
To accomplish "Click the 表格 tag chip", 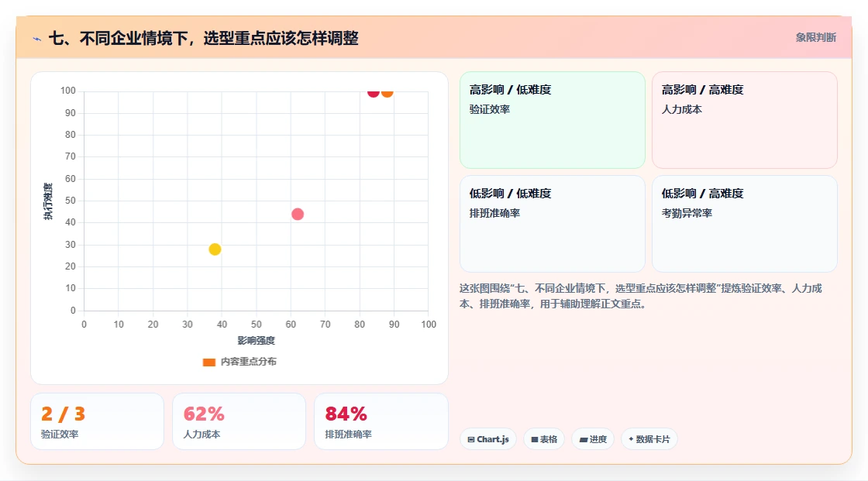I will click(x=544, y=439).
